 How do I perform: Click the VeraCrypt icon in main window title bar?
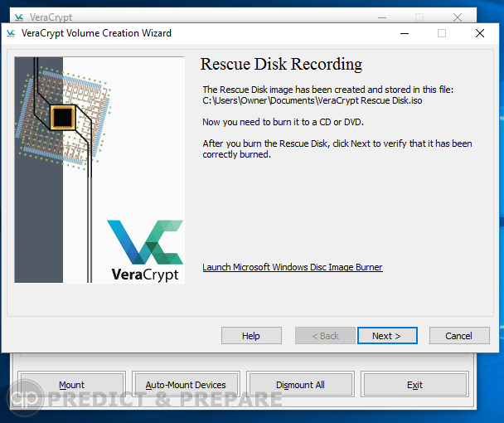(19, 17)
